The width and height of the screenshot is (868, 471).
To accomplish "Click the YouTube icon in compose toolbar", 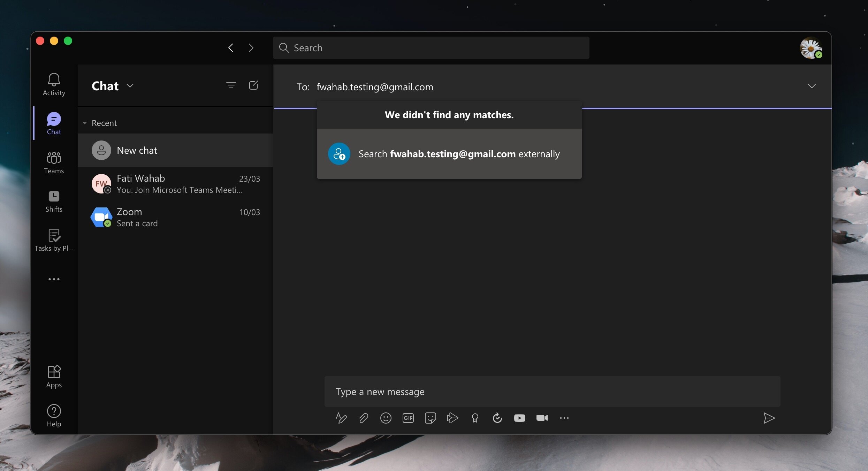I will 519,418.
